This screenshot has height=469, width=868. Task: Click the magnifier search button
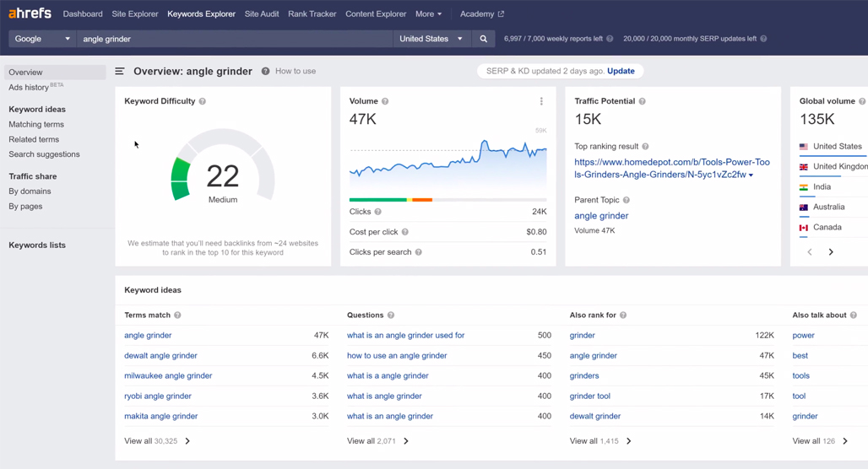483,39
